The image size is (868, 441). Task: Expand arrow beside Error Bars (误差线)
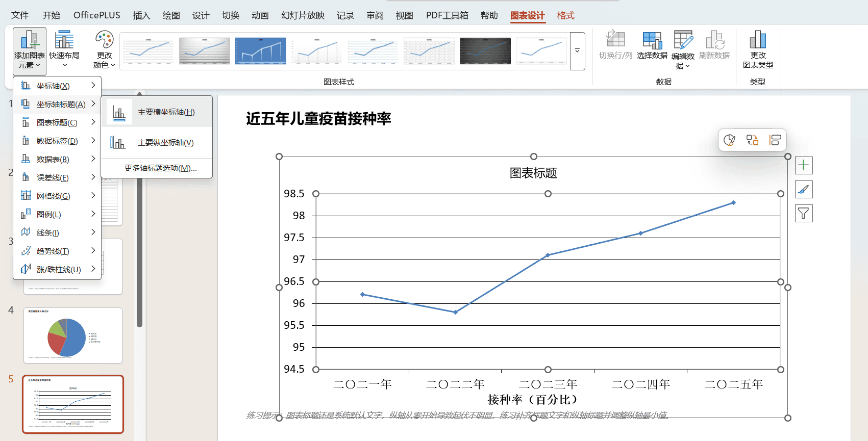(x=93, y=177)
